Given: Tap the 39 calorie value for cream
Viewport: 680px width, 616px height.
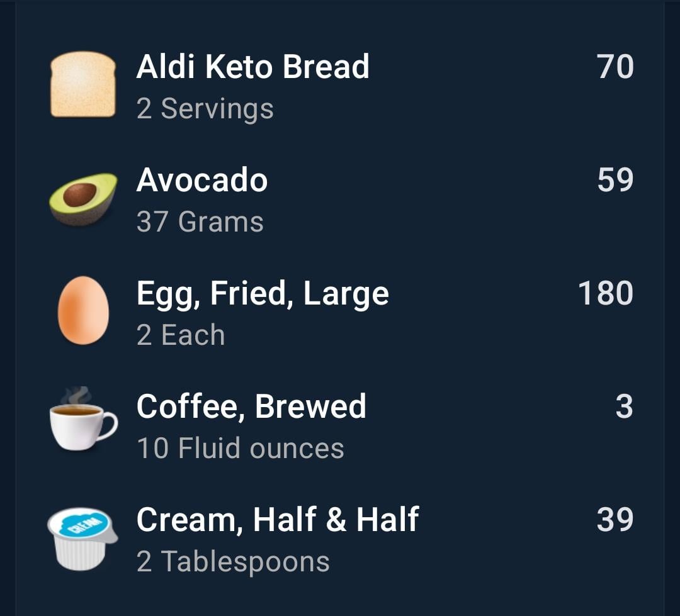Looking at the screenshot, I should click(x=615, y=519).
